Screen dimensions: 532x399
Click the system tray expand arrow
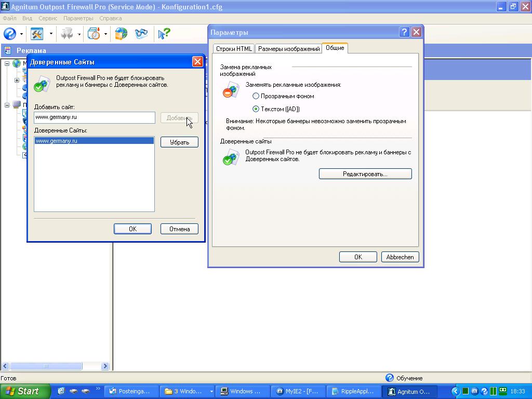pyautogui.click(x=455, y=392)
